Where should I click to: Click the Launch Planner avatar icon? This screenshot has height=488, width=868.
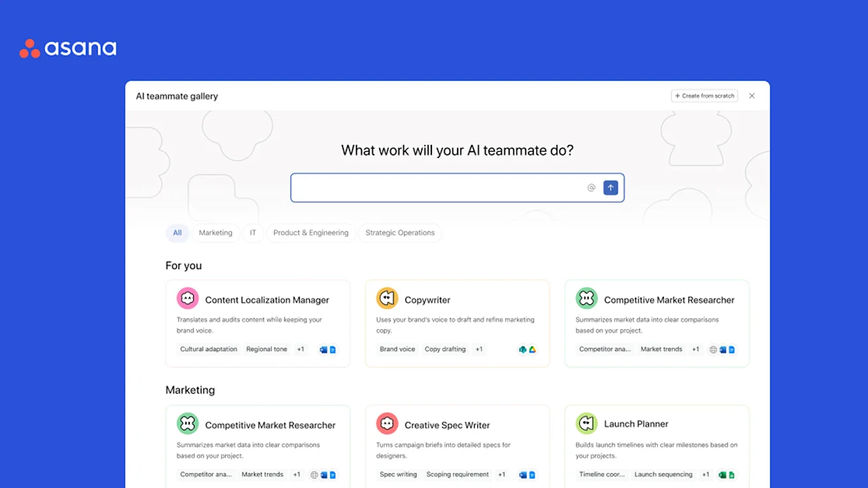tap(586, 422)
